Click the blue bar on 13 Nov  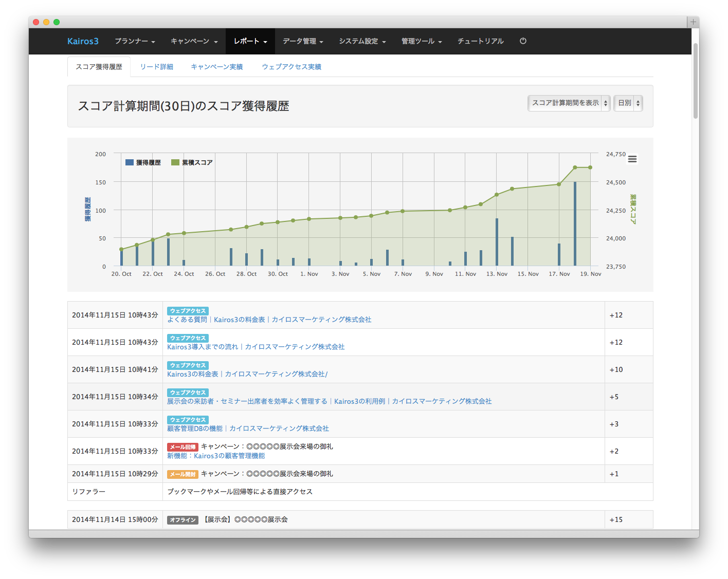497,242
